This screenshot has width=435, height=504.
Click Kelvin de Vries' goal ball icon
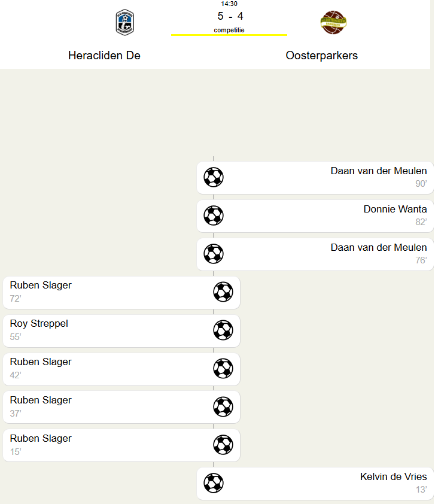click(x=214, y=483)
